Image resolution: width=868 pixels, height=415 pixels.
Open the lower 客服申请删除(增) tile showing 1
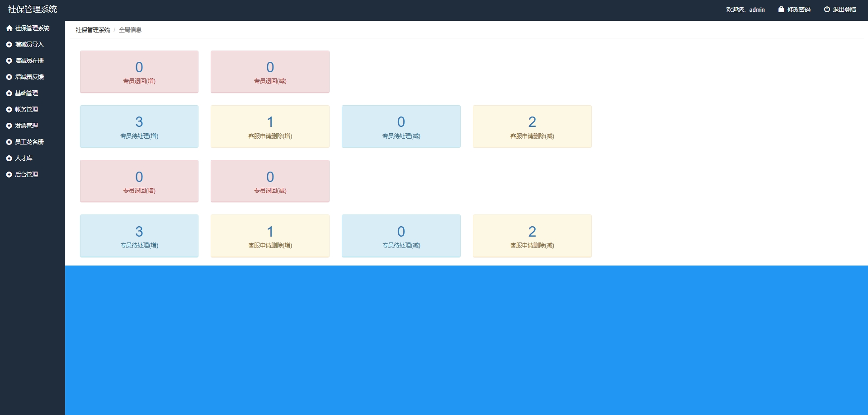270,236
